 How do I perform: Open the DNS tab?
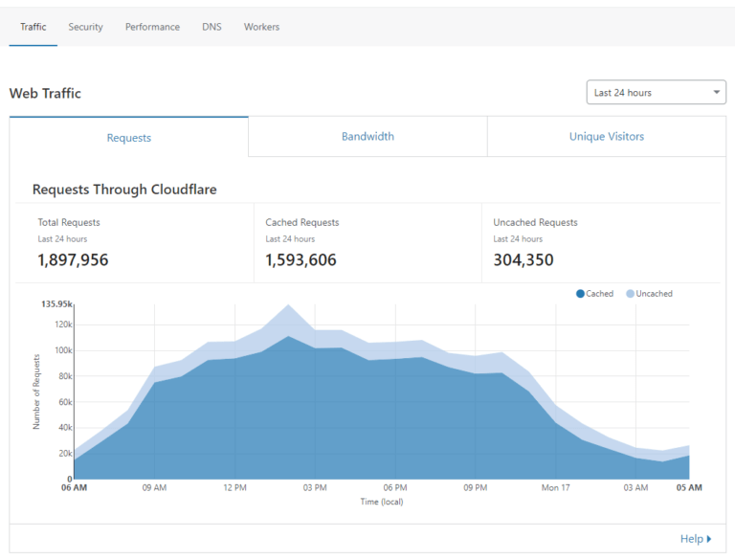click(212, 27)
